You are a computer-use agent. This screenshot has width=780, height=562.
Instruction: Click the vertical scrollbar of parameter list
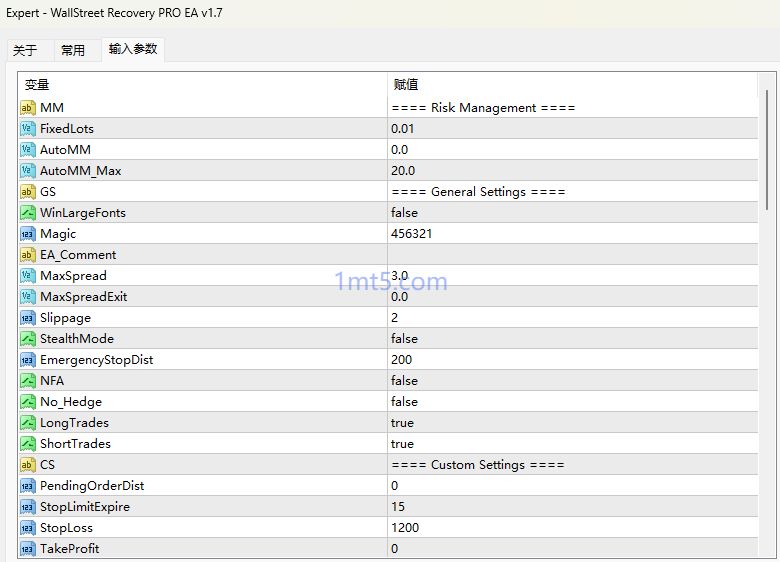[x=768, y=150]
